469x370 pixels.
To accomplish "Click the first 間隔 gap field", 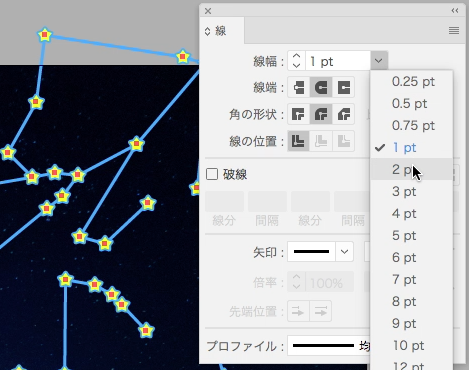I will pos(267,202).
